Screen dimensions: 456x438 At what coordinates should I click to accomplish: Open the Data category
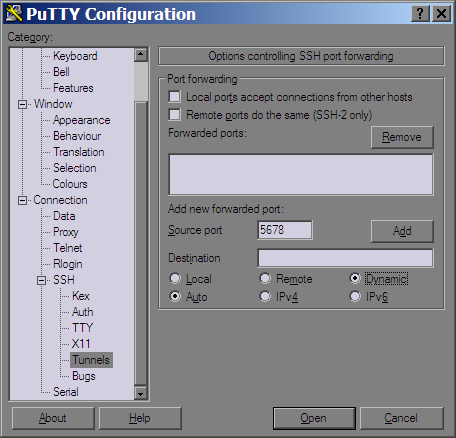click(x=64, y=216)
